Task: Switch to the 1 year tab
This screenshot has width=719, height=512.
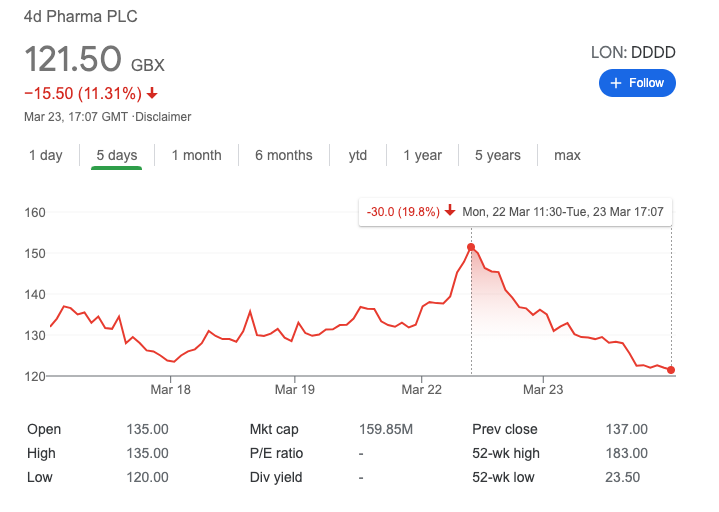Action: [422, 155]
